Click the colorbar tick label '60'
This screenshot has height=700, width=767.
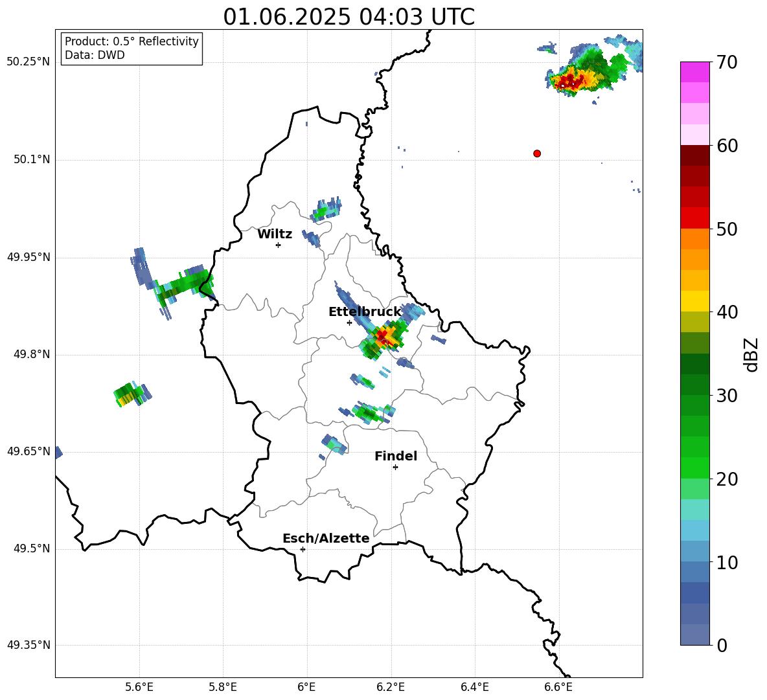(x=726, y=146)
